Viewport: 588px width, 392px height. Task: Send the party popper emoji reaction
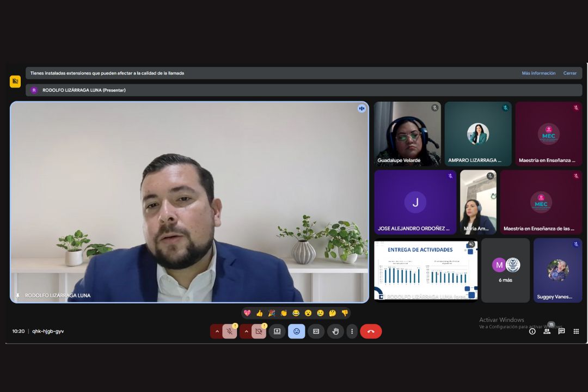(271, 313)
